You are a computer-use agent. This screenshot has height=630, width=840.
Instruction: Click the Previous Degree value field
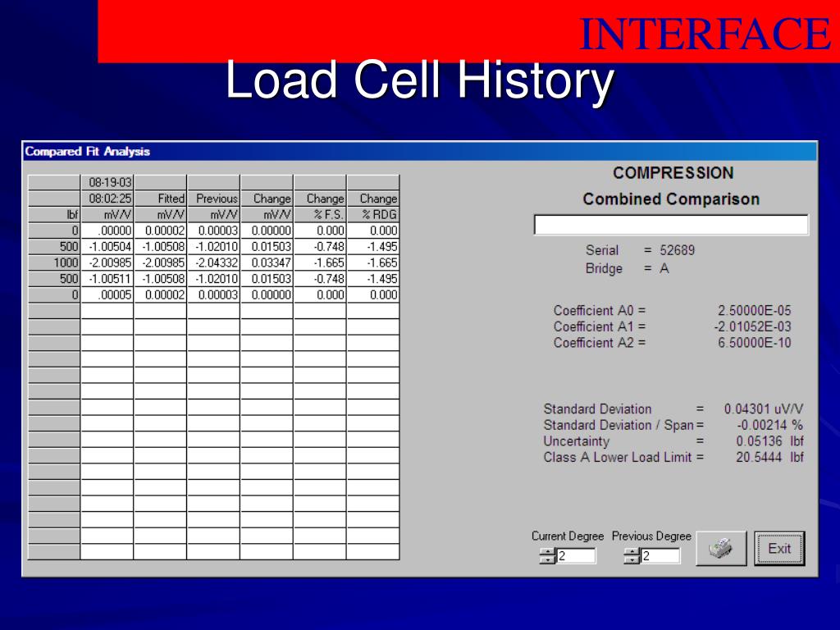coord(660,556)
